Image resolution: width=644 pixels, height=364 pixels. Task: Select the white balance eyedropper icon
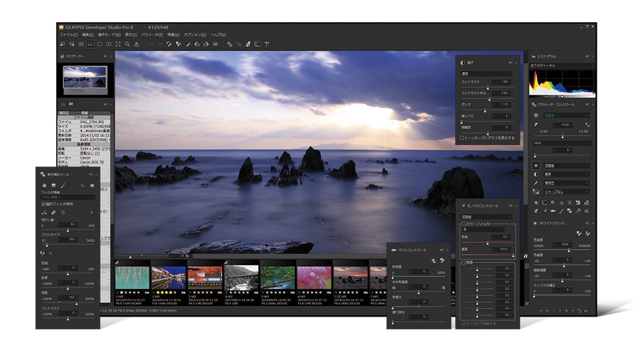170,44
